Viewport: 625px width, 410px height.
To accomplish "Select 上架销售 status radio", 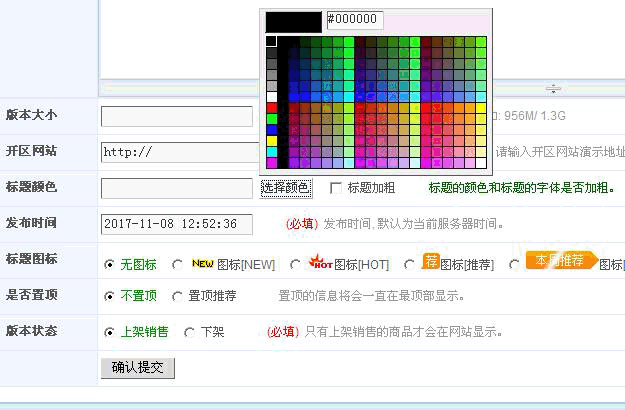I will (x=109, y=332).
